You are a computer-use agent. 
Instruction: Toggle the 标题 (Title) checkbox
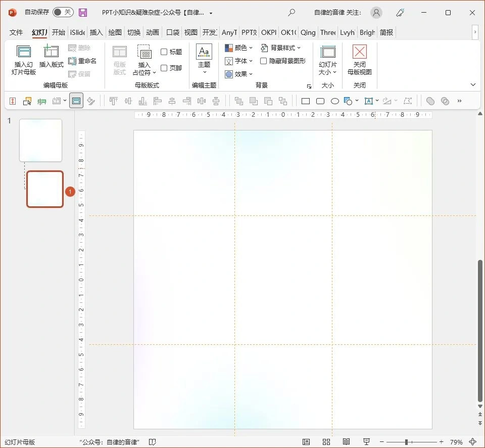(x=164, y=52)
